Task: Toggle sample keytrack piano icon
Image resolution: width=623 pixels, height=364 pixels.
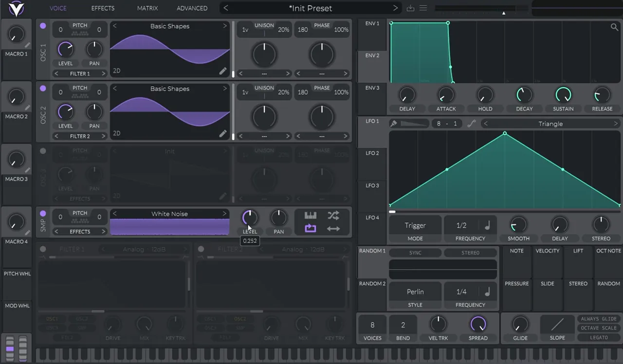Action: (x=311, y=216)
